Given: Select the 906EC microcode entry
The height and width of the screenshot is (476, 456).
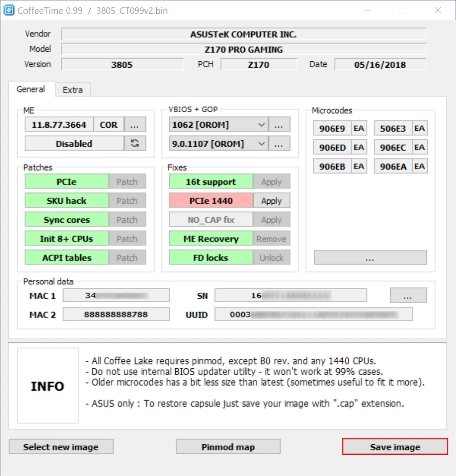Looking at the screenshot, I should point(393,147).
